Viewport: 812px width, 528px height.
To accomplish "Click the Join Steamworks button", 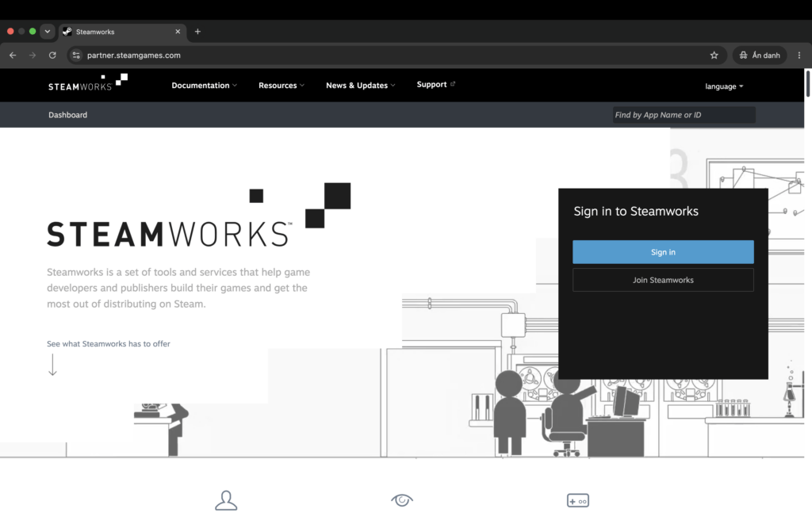I will (x=663, y=280).
